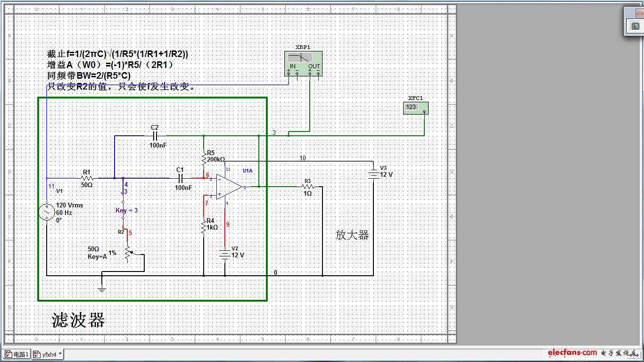Select the R5 feedback resistor symbol
644x362 pixels.
pos(204,159)
